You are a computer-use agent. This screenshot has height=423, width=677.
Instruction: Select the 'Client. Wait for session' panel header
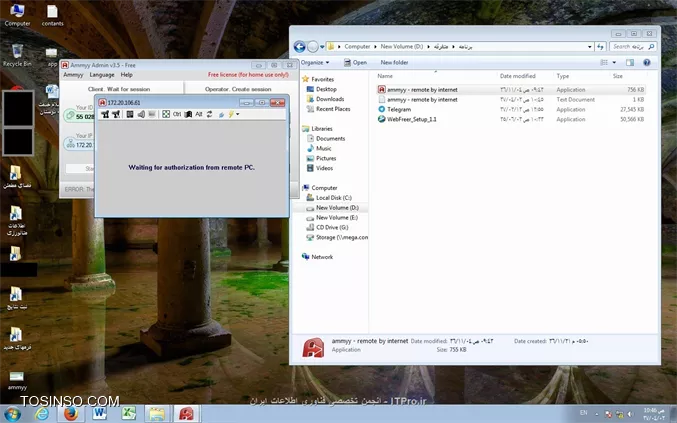121,88
